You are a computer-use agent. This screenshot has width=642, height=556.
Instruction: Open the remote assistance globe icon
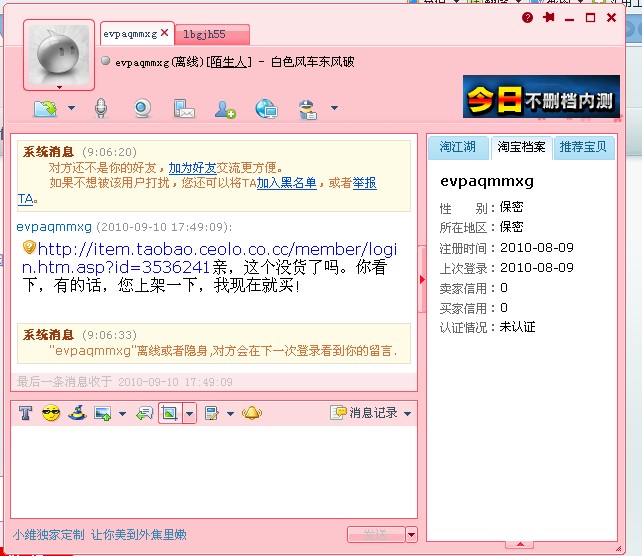click(267, 109)
